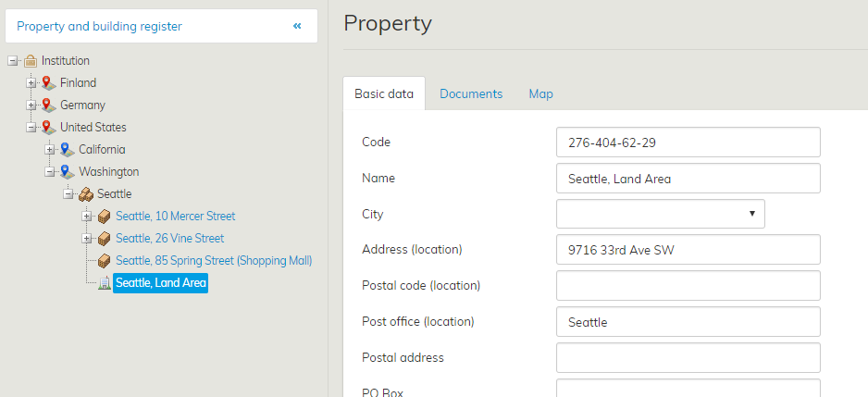868x397 pixels.
Task: Open the City dropdown
Action: pyautogui.click(x=660, y=214)
